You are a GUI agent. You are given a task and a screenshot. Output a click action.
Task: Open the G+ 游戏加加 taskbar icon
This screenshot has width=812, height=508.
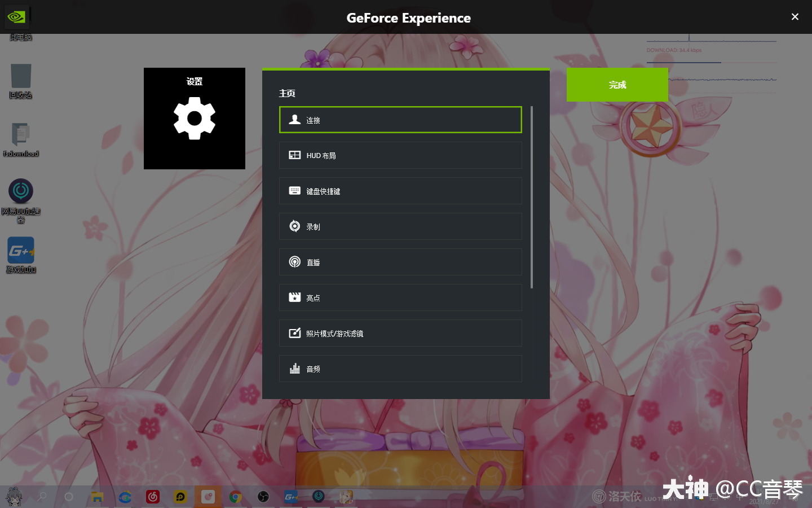click(x=291, y=497)
